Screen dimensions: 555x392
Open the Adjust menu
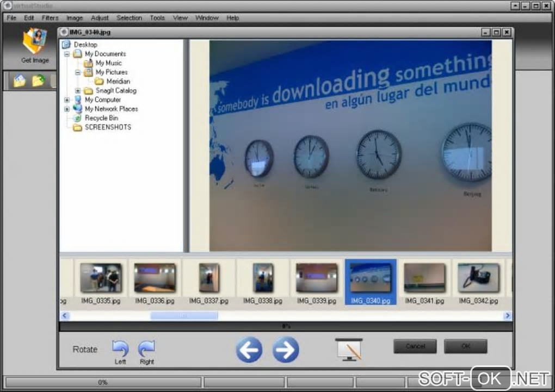[x=100, y=18]
